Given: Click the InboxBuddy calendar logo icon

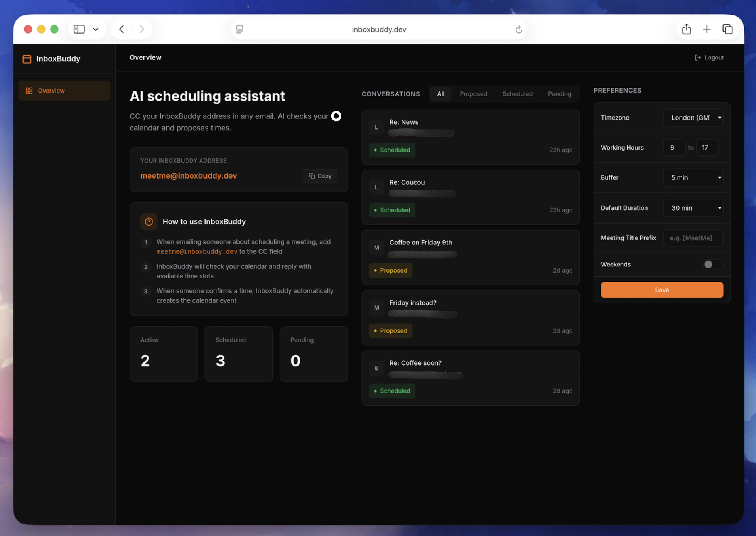Looking at the screenshot, I should [27, 59].
